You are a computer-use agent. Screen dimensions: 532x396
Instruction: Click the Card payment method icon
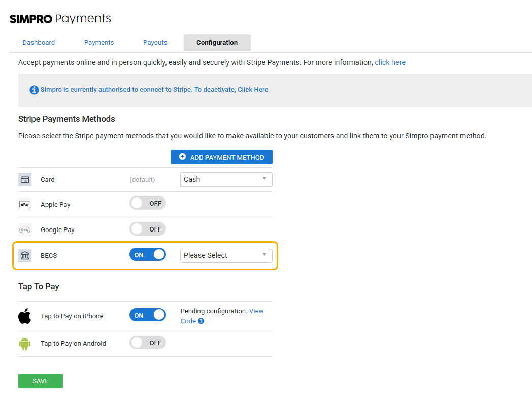pyautogui.click(x=25, y=179)
